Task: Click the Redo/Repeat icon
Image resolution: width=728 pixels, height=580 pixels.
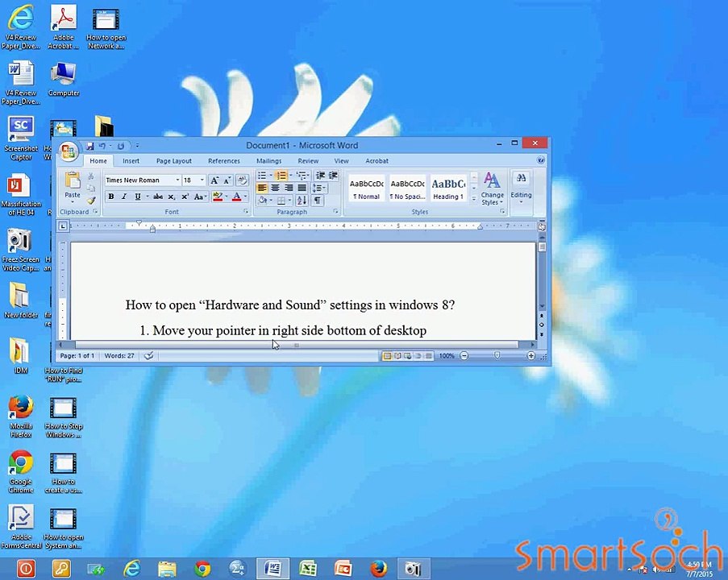Action: coord(121,146)
